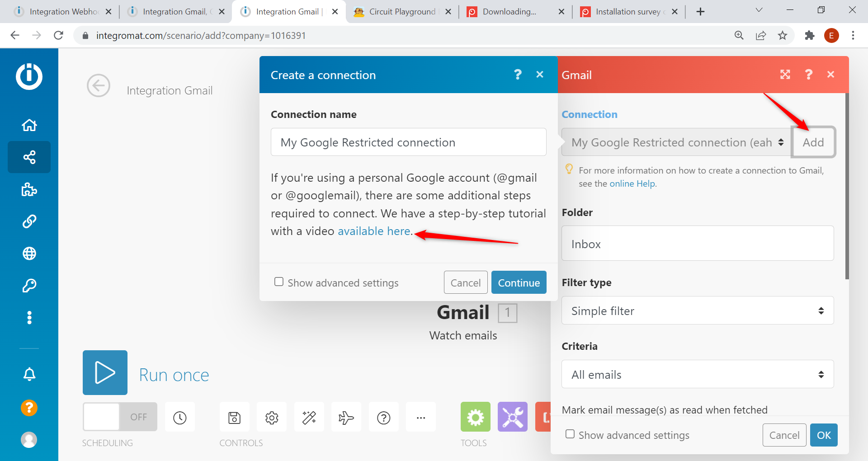Open purple Tools wrench icon
868x461 pixels.
(x=513, y=417)
